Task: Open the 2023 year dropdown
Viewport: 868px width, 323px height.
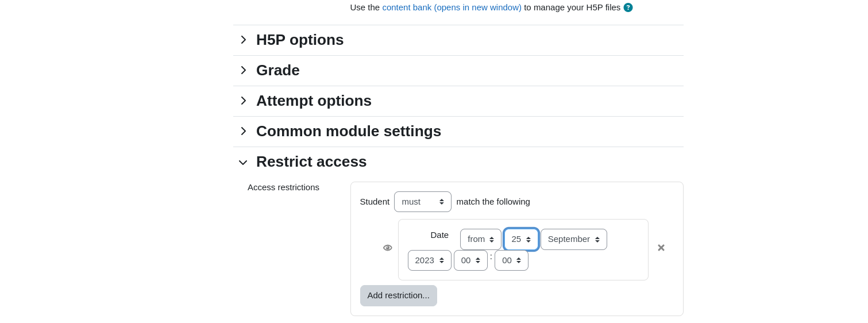Action: click(430, 260)
